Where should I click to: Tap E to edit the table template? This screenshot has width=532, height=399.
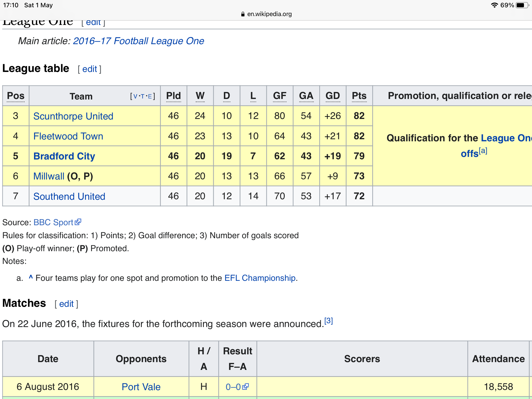150,96
